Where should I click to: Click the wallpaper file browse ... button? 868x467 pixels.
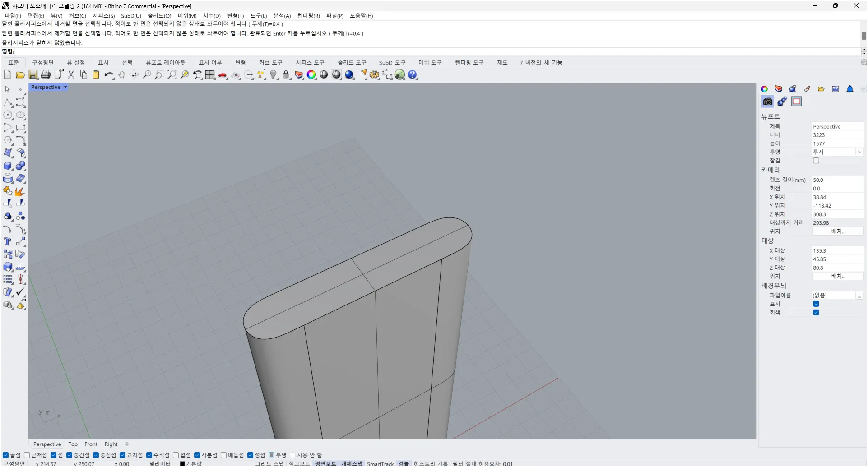click(859, 296)
